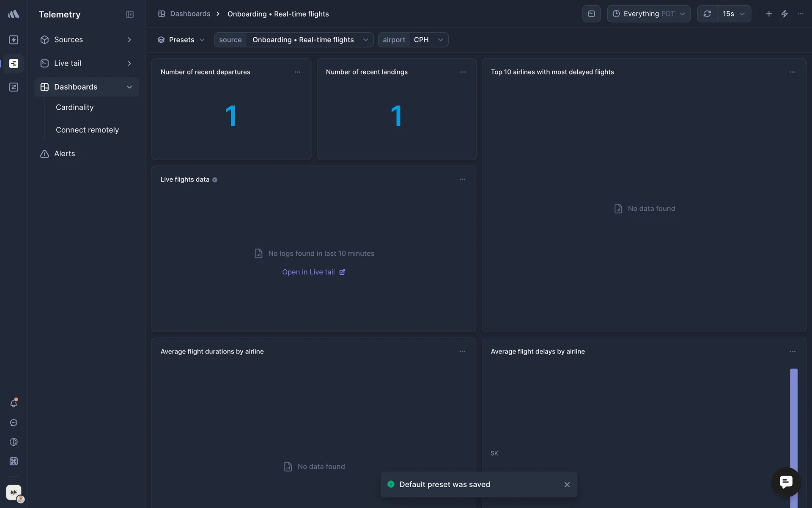Click the info icon beside Live flights data
This screenshot has height=508, width=812.
(x=215, y=180)
